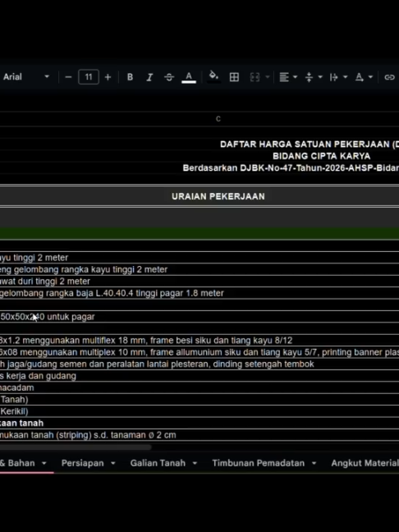The width and height of the screenshot is (399, 532).
Task: Select the 'multiflex 18 mm, frame besi siku' cell
Action: 199,341
